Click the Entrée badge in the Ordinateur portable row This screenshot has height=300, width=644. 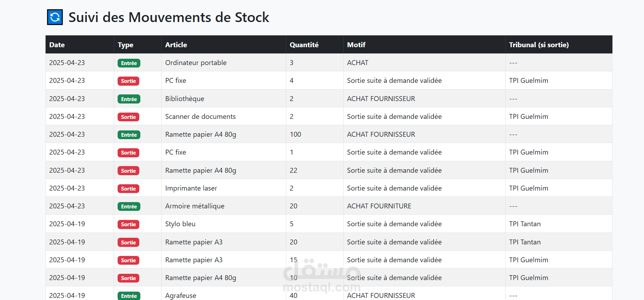129,63
